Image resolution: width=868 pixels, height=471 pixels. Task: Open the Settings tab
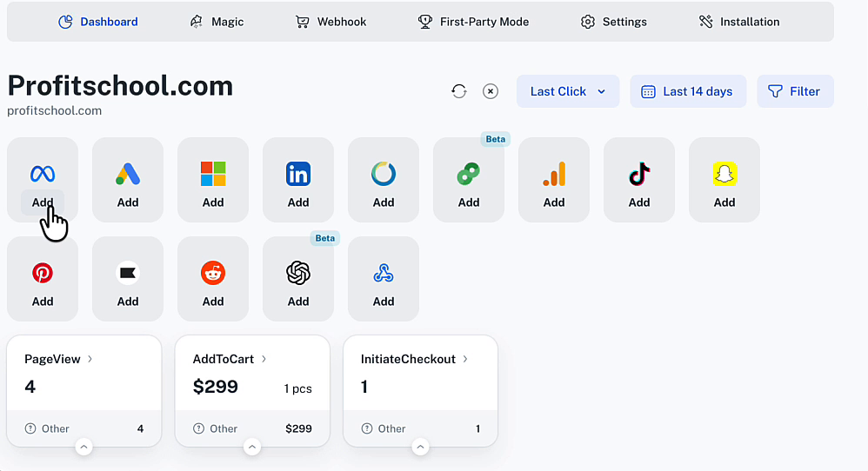pos(613,22)
